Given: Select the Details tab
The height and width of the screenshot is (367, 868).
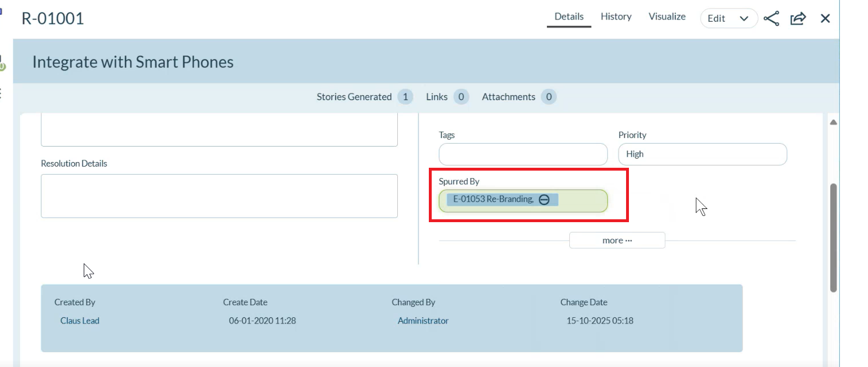Looking at the screenshot, I should [569, 17].
